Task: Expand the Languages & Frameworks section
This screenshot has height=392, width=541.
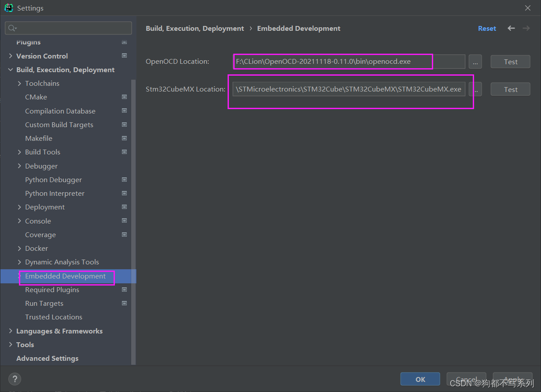Action: click(11, 331)
